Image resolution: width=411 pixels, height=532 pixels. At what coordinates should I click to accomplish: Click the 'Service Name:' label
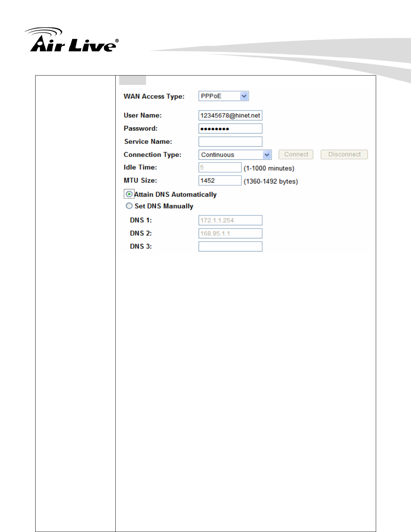[148, 142]
